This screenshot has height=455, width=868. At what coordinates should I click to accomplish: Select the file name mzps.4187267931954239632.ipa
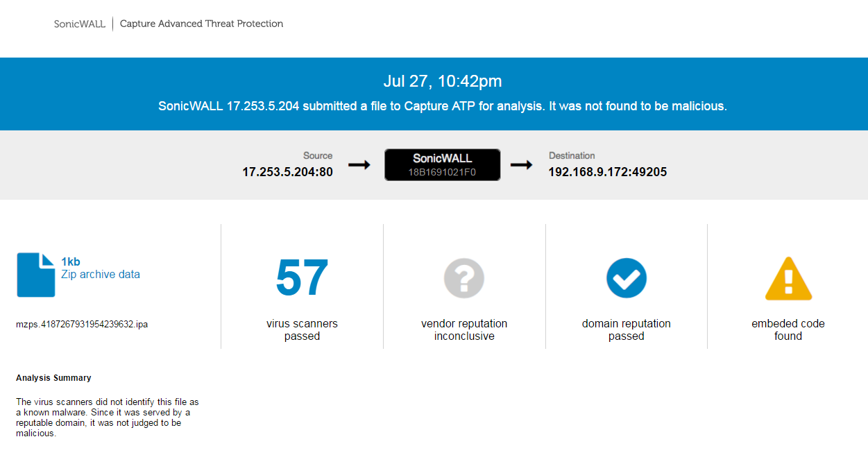click(x=82, y=324)
